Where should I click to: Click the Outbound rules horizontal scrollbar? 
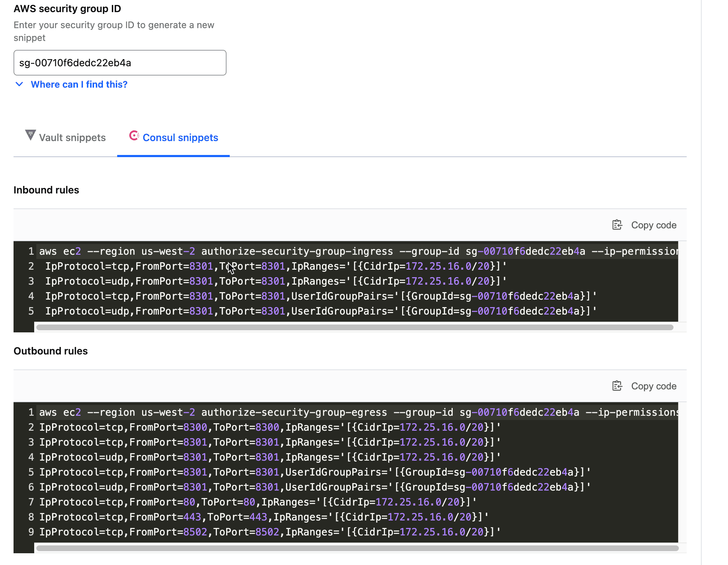point(357,548)
